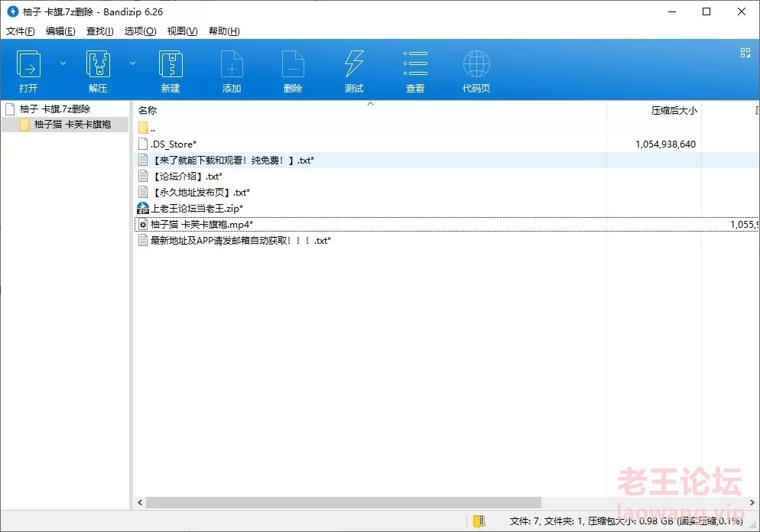This screenshot has width=760, height=532.
Task: Click the folder icon of 柚子猫 卡芙卡旗袍 tree node
Action: (24, 125)
